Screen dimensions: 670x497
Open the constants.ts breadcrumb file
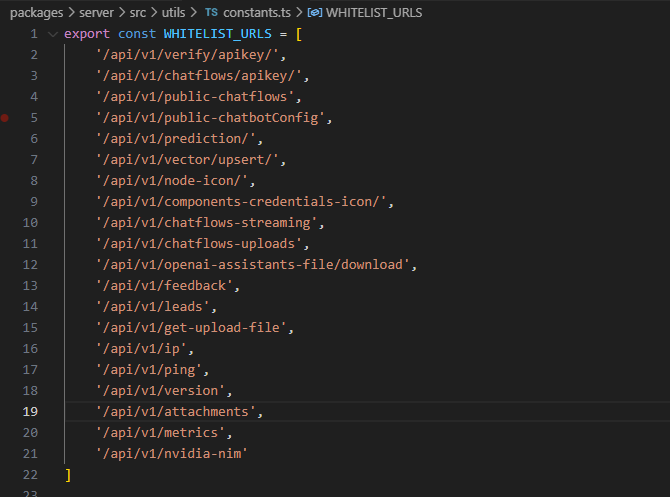[x=257, y=13]
